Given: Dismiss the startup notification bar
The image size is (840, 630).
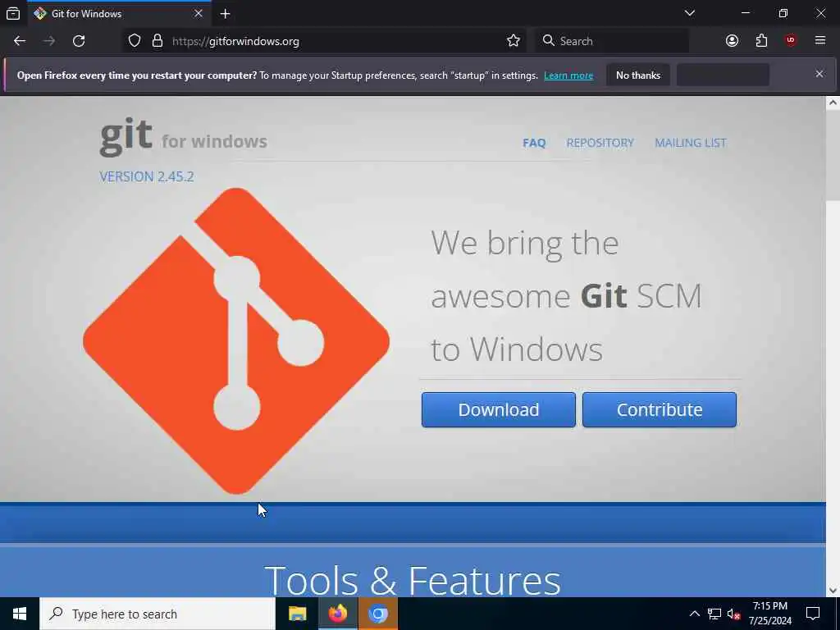Looking at the screenshot, I should 819,74.
